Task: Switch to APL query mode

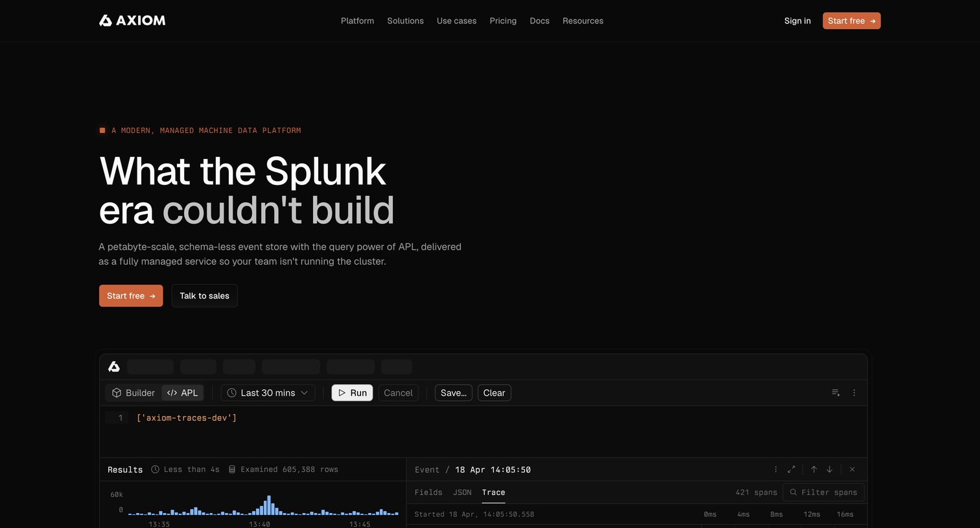Action: coord(183,393)
